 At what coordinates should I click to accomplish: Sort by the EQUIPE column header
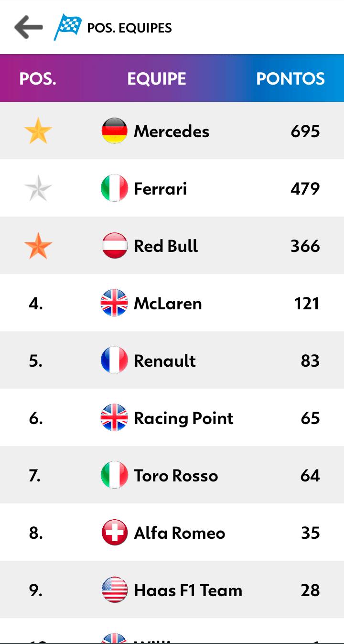pyautogui.click(x=157, y=78)
